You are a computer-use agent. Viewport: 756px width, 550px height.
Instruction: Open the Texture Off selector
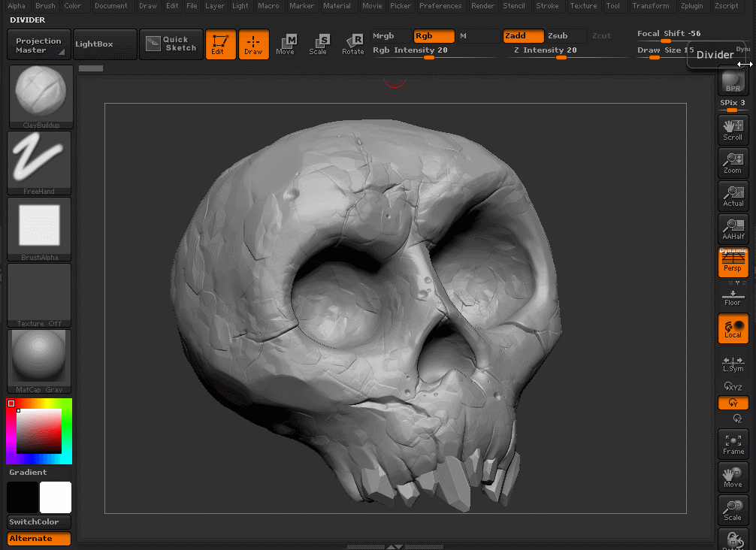[x=39, y=295]
